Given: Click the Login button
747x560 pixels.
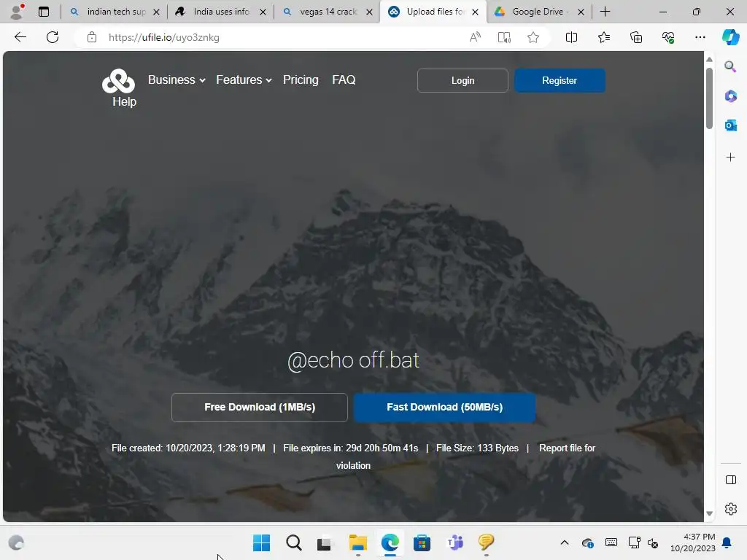Looking at the screenshot, I should pyautogui.click(x=462, y=80).
